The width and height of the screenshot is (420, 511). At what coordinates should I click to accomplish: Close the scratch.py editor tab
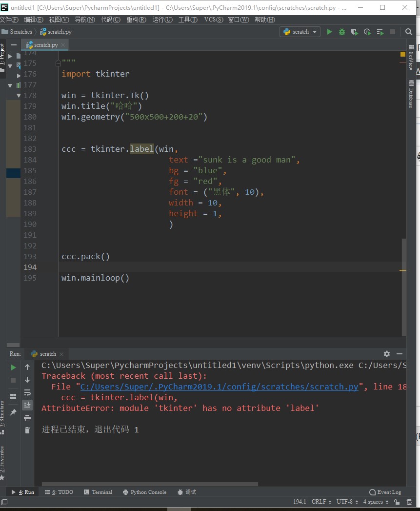click(63, 45)
